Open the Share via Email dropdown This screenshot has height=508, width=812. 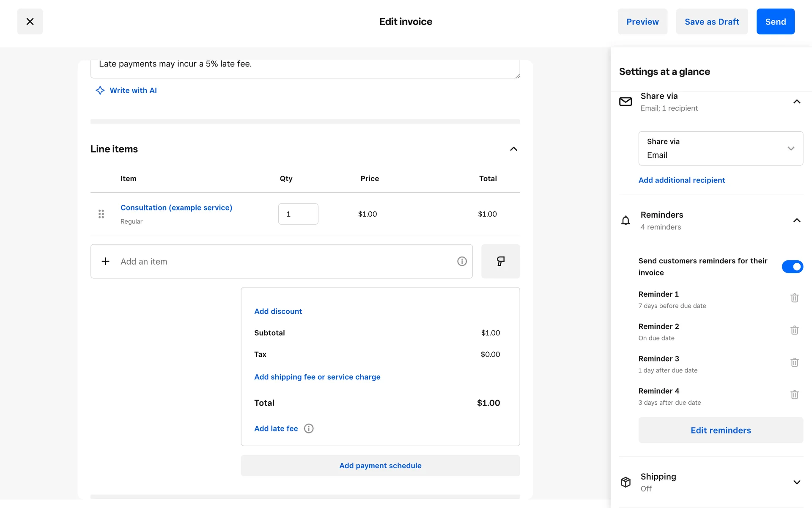(720, 148)
